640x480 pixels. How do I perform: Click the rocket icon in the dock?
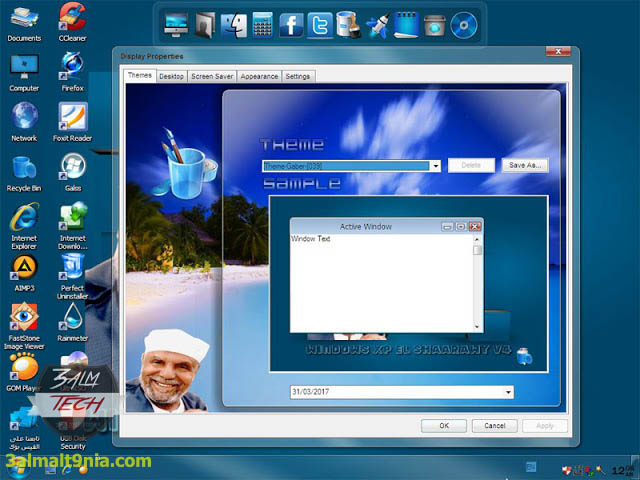pyautogui.click(x=377, y=25)
